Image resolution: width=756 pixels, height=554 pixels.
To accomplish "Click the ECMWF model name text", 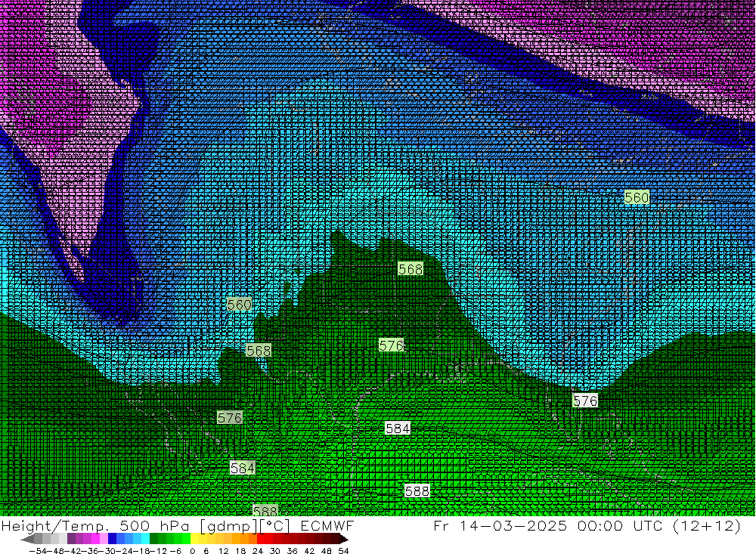I will 321,526.
